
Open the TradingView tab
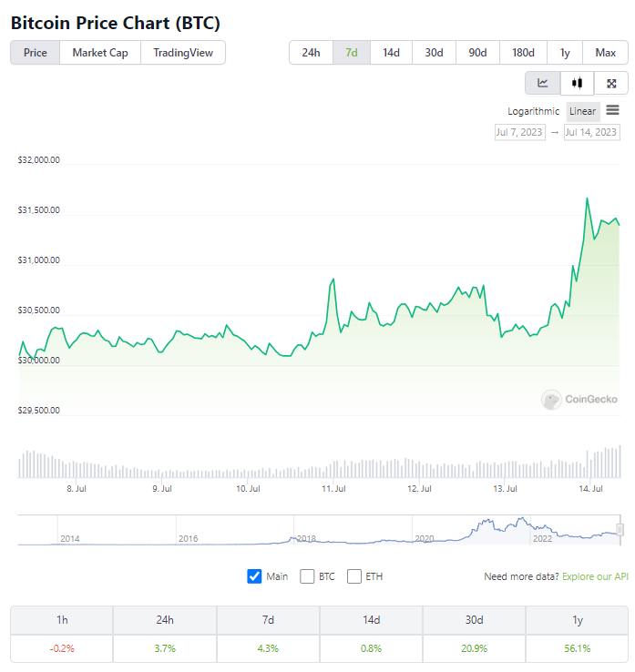point(183,53)
